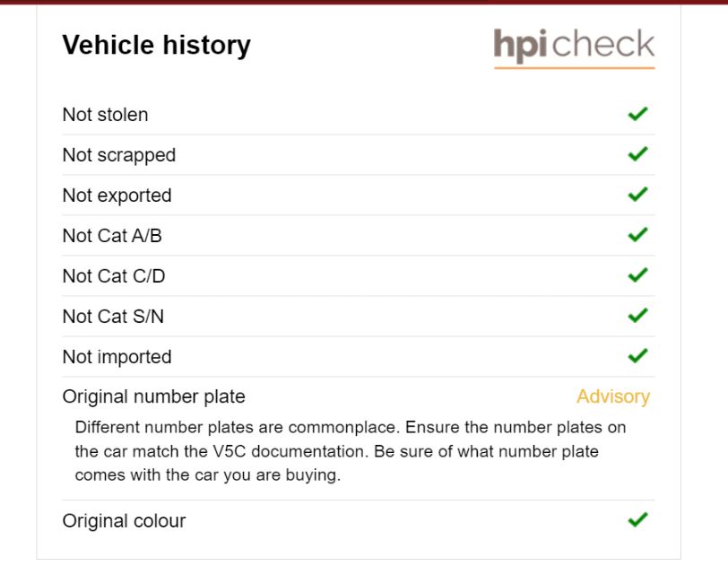Click the orange Advisory label
Screen dimensions: 728x583
click(x=612, y=396)
